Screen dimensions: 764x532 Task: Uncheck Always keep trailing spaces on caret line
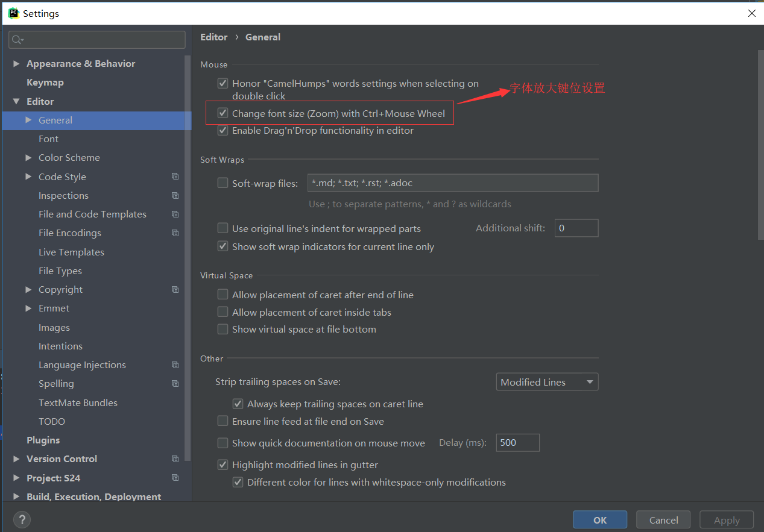point(238,404)
